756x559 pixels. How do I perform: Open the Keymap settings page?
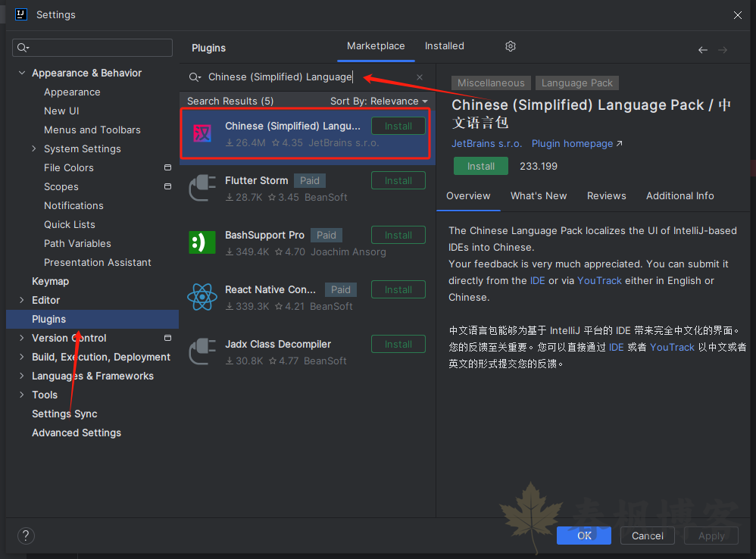pyautogui.click(x=50, y=281)
